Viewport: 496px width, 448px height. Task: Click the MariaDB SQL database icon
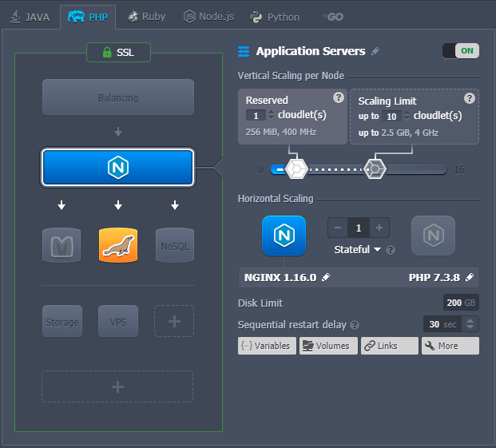tap(118, 244)
